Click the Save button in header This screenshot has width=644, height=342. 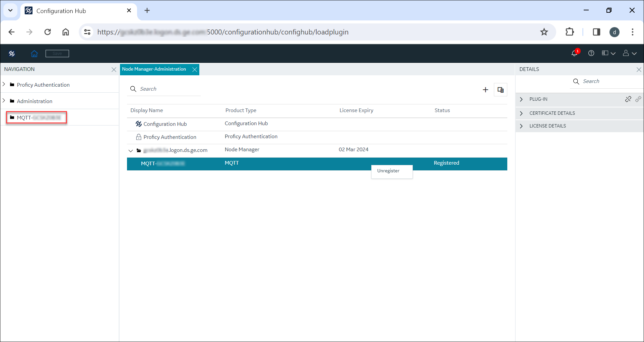[57, 54]
